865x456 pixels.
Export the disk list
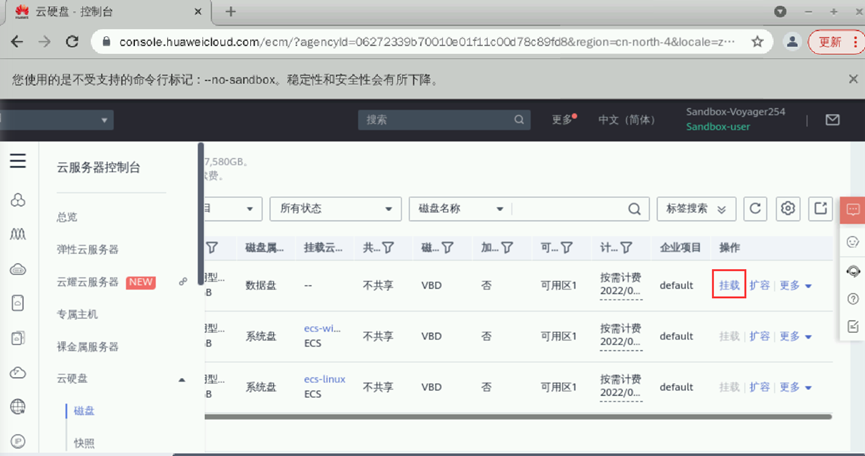coord(820,209)
